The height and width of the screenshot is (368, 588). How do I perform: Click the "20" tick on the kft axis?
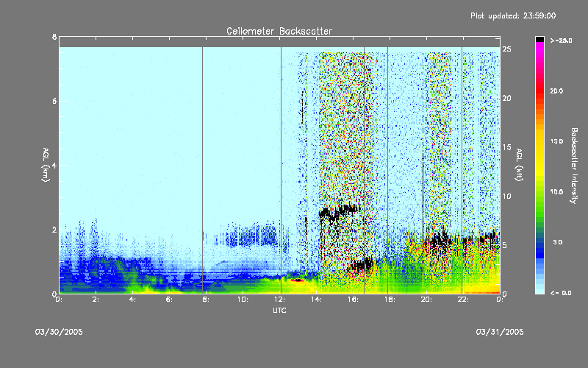point(507,98)
